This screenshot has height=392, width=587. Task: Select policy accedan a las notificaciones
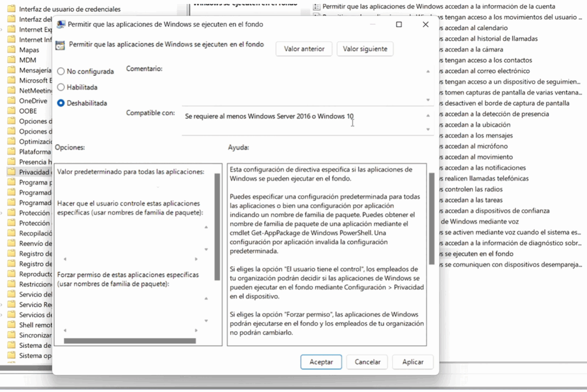tap(482, 168)
